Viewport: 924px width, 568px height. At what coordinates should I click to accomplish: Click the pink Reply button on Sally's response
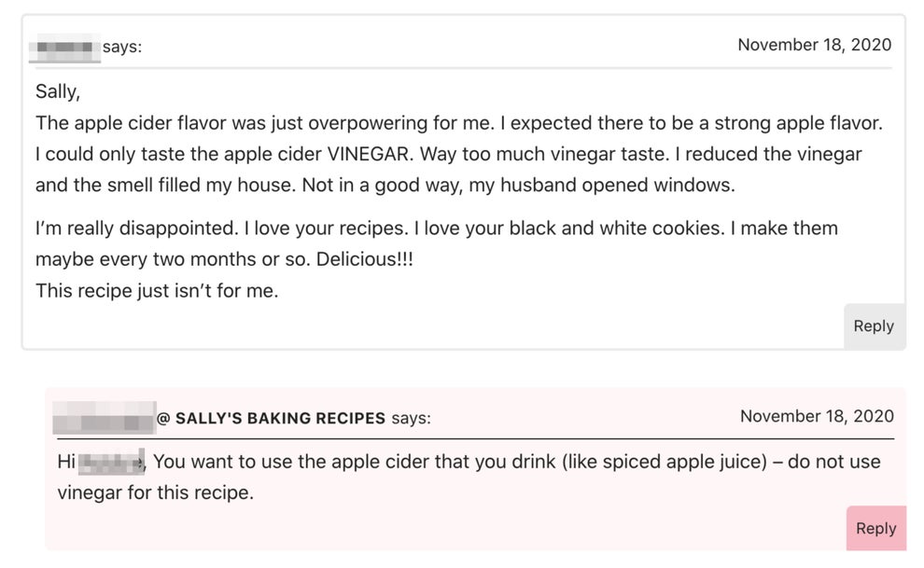pyautogui.click(x=875, y=527)
